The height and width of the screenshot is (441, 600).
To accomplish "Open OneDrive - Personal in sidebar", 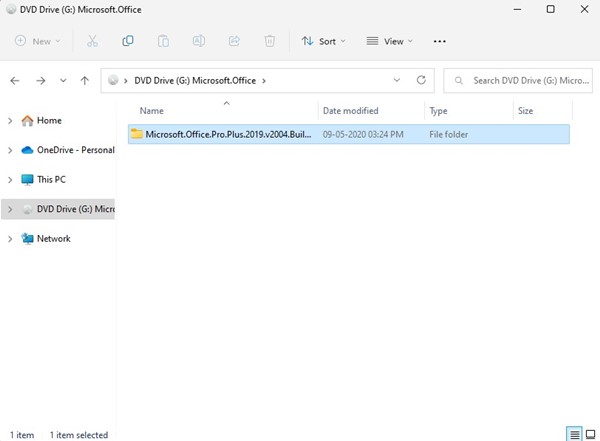I will click(x=75, y=150).
